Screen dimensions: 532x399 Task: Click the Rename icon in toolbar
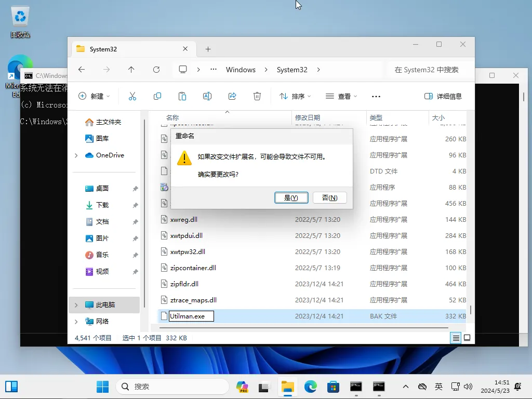coord(207,96)
